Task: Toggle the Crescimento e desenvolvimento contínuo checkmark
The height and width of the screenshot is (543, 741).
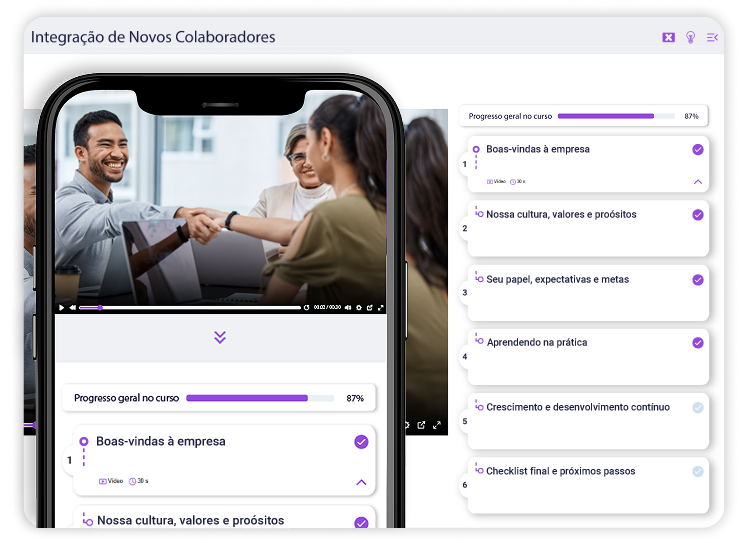Action: (698, 407)
